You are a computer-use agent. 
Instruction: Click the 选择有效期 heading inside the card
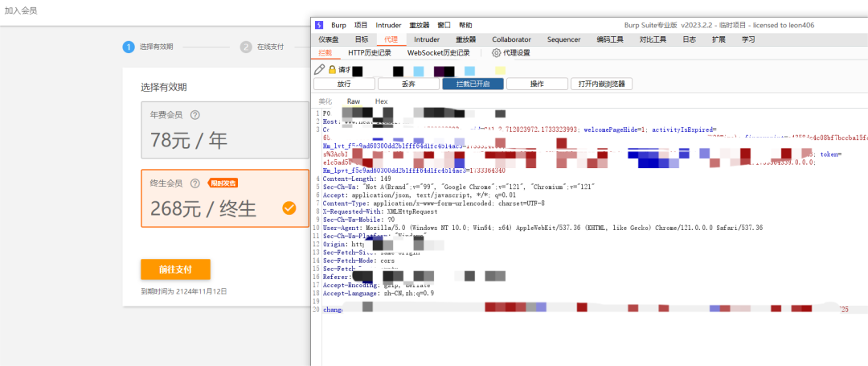[164, 87]
